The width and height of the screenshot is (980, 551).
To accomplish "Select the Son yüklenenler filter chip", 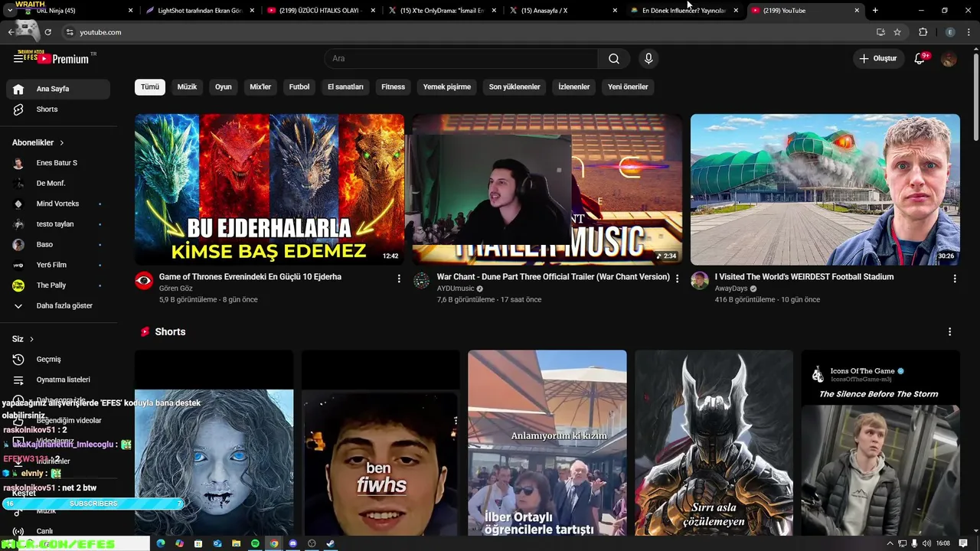I will tap(514, 86).
